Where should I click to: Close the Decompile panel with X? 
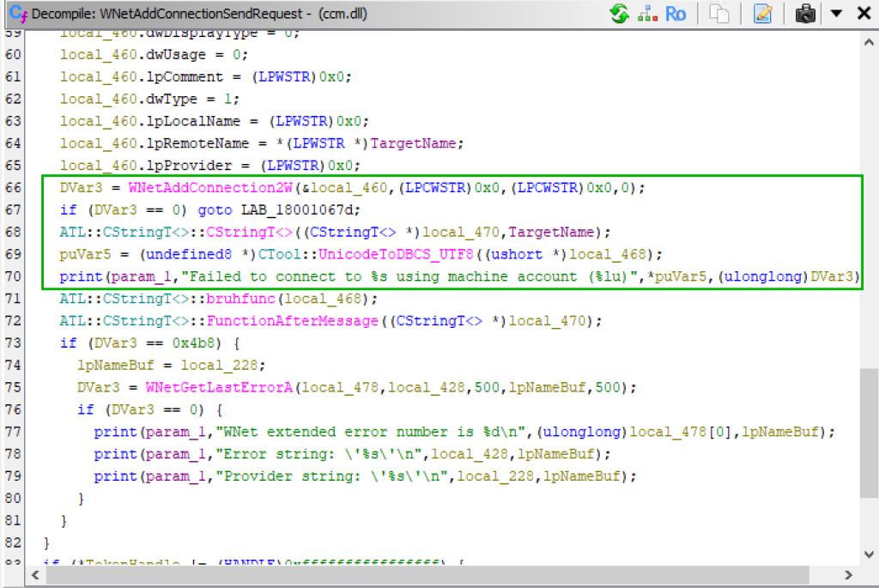(x=863, y=14)
